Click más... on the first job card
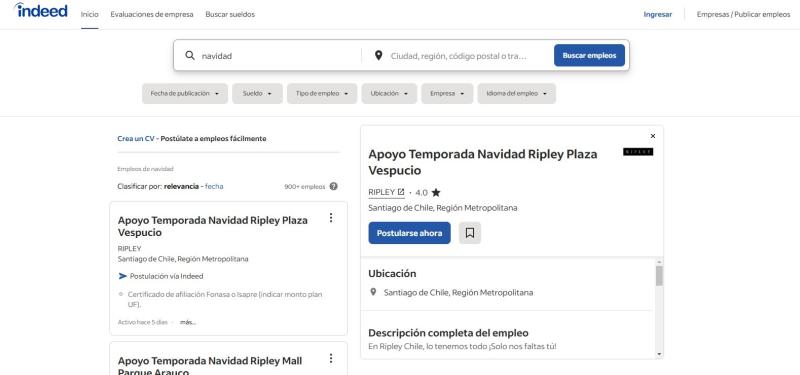This screenshot has height=375, width=800. pos(188,322)
